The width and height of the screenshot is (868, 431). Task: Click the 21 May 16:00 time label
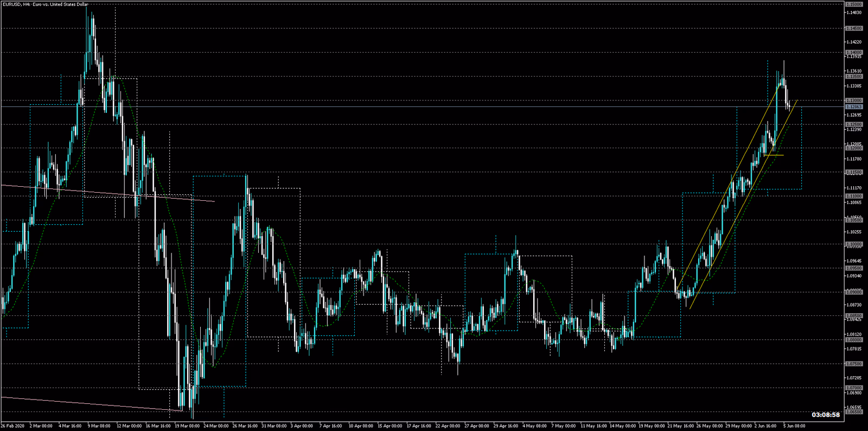click(x=680, y=426)
